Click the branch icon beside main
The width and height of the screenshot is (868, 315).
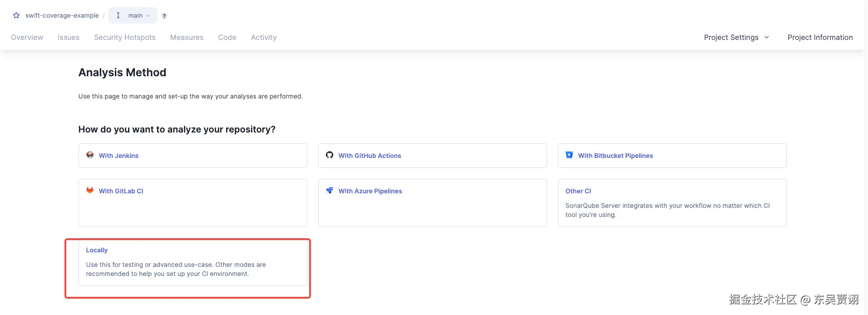tap(118, 15)
